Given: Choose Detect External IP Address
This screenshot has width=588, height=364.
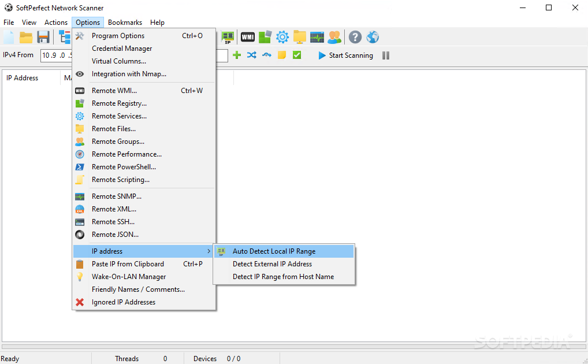Looking at the screenshot, I should (x=284, y=264).
